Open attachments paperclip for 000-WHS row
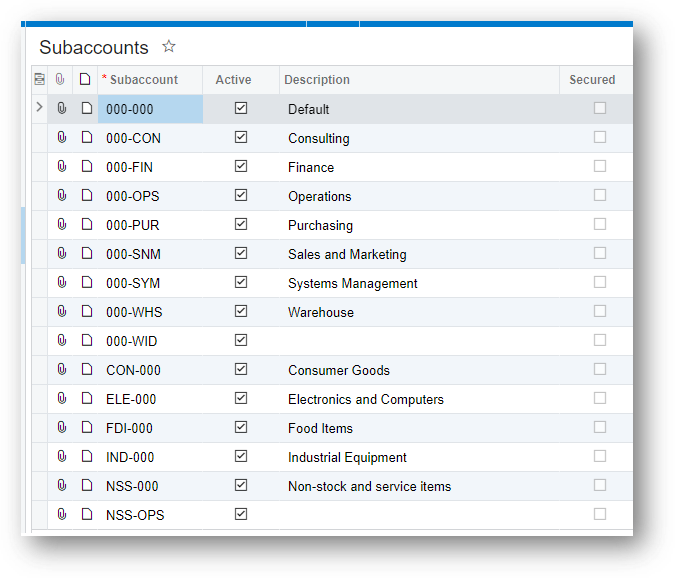The width and height of the screenshot is (675, 578). [62, 312]
